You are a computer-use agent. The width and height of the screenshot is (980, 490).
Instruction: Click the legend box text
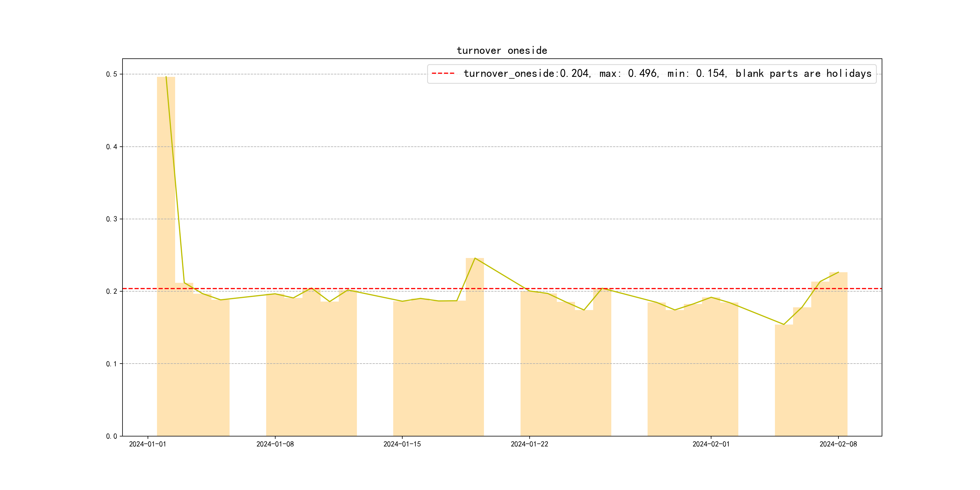point(667,73)
